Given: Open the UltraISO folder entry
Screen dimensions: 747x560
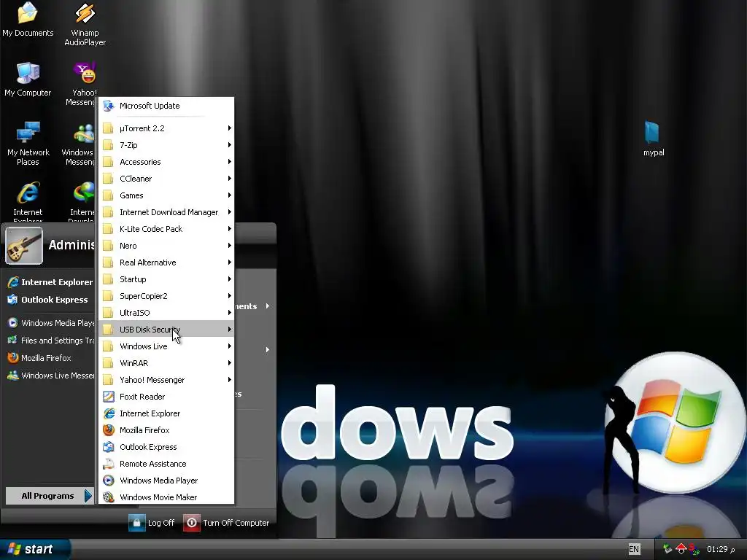Looking at the screenshot, I should 166,313.
